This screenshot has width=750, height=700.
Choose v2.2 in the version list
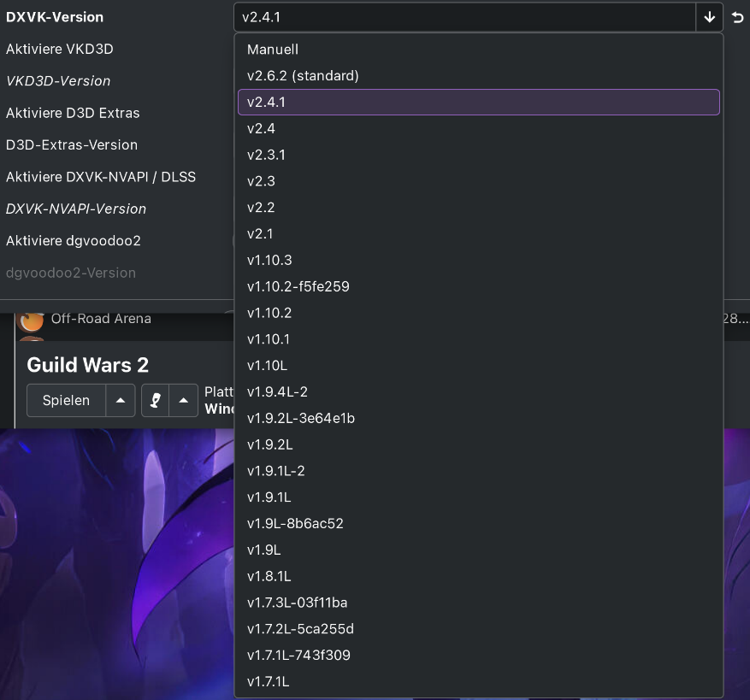click(478, 207)
